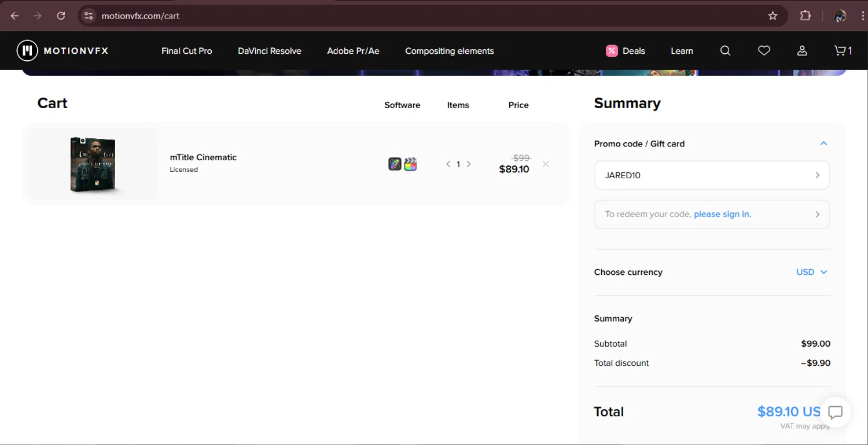Viewport: 868px width, 445px height.
Task: Click the please sign in link
Action: [x=722, y=214]
